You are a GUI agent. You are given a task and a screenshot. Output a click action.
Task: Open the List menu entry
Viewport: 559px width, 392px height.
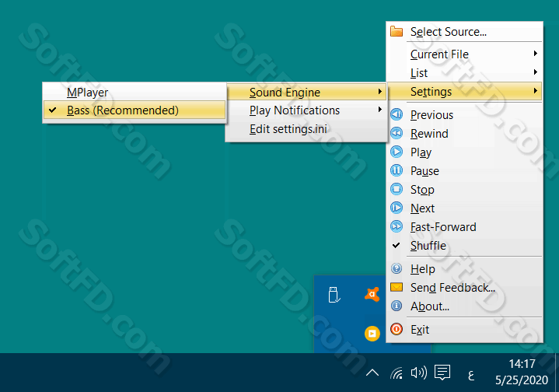pyautogui.click(x=465, y=73)
